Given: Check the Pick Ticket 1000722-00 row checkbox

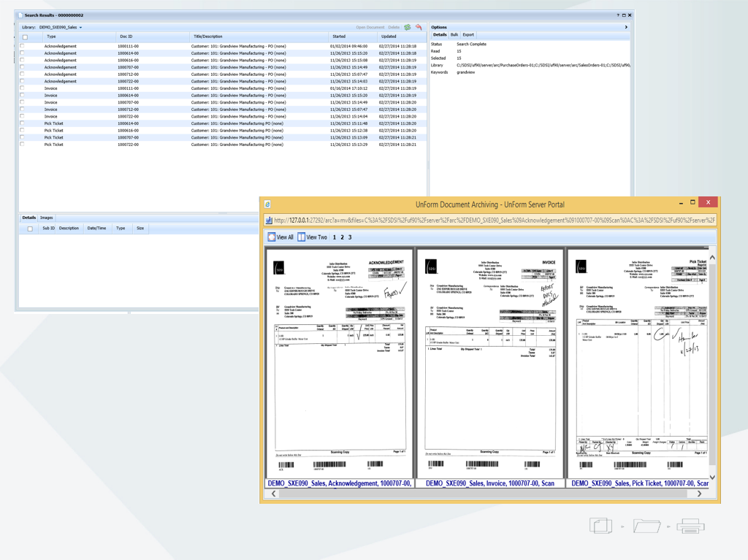Looking at the screenshot, I should 22,144.
